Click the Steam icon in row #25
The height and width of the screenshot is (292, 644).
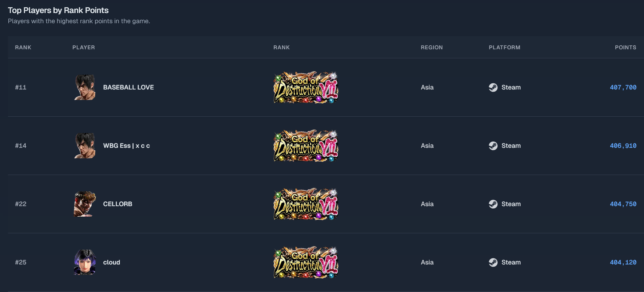point(493,262)
